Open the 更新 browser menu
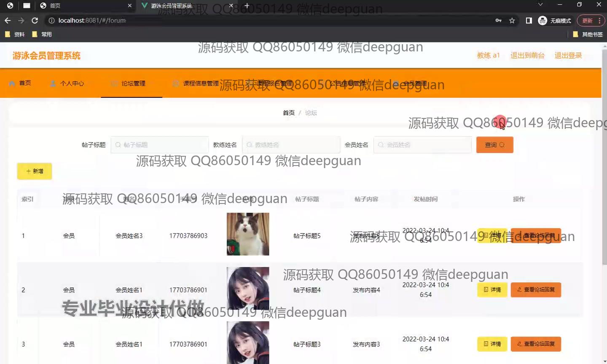 coord(591,20)
